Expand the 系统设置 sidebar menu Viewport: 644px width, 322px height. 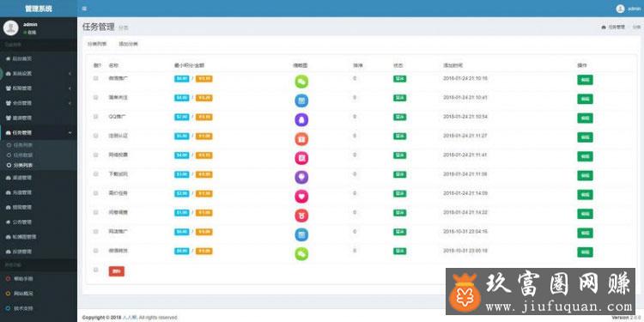coord(39,74)
